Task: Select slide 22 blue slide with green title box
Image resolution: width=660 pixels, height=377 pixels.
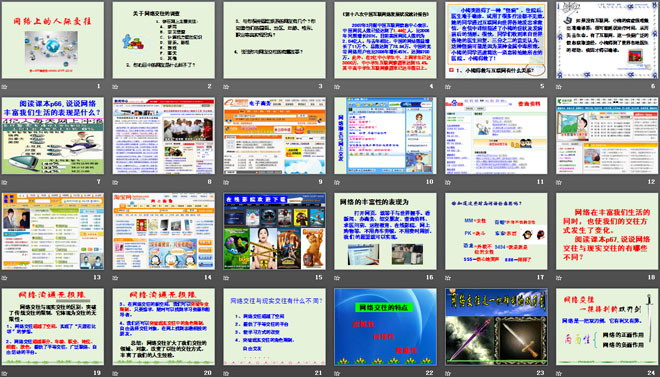Action: [385, 327]
